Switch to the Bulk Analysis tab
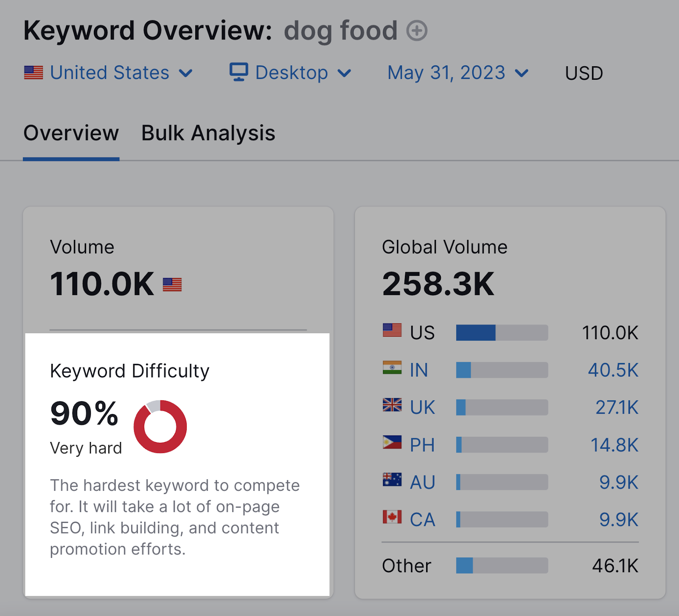This screenshot has height=616, width=679. coord(208,133)
